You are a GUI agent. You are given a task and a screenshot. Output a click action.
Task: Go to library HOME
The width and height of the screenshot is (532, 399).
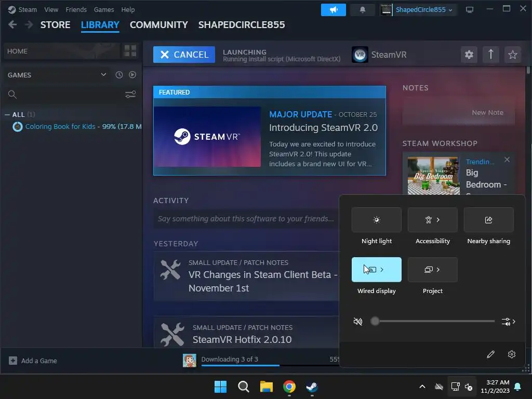(61, 51)
